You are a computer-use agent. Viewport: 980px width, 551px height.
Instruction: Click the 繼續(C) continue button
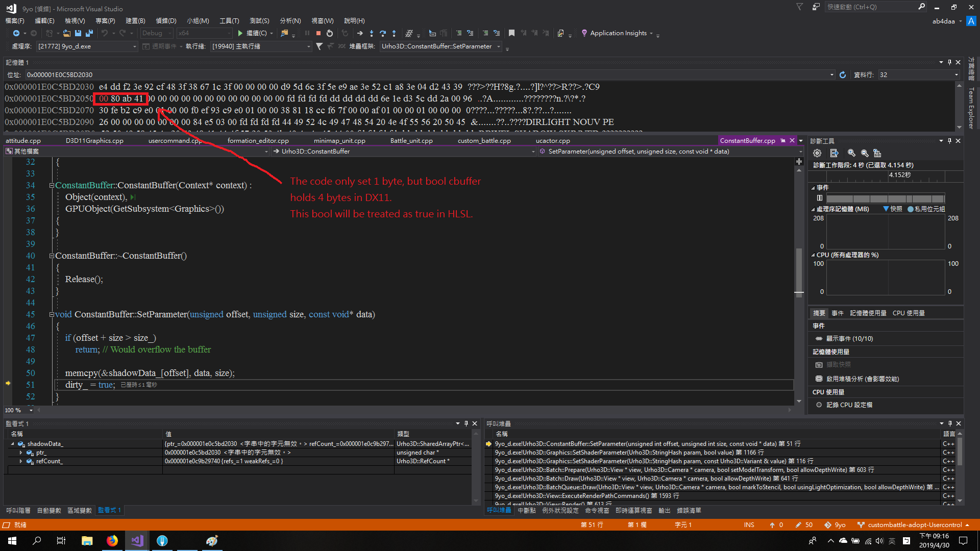pos(252,33)
